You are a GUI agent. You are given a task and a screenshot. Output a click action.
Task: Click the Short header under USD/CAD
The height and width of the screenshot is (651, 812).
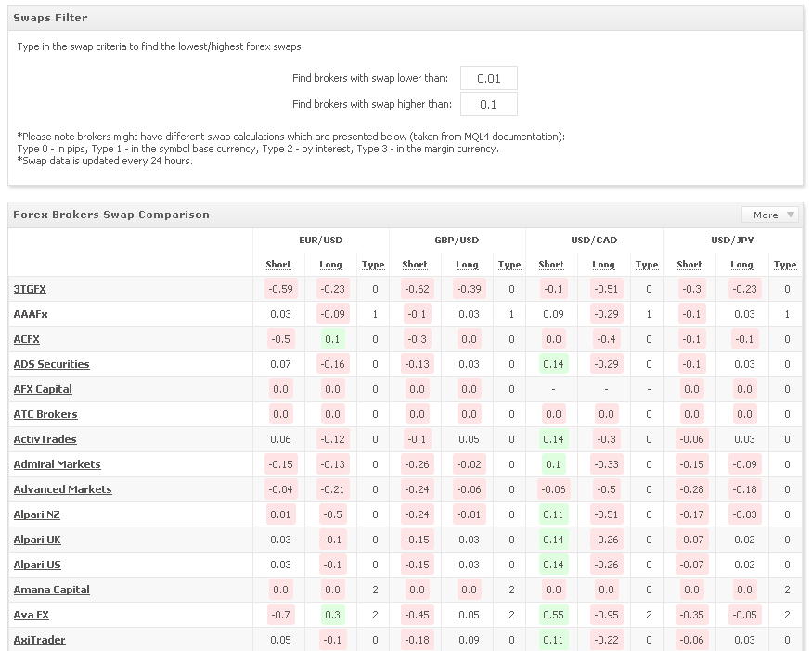[x=551, y=265]
